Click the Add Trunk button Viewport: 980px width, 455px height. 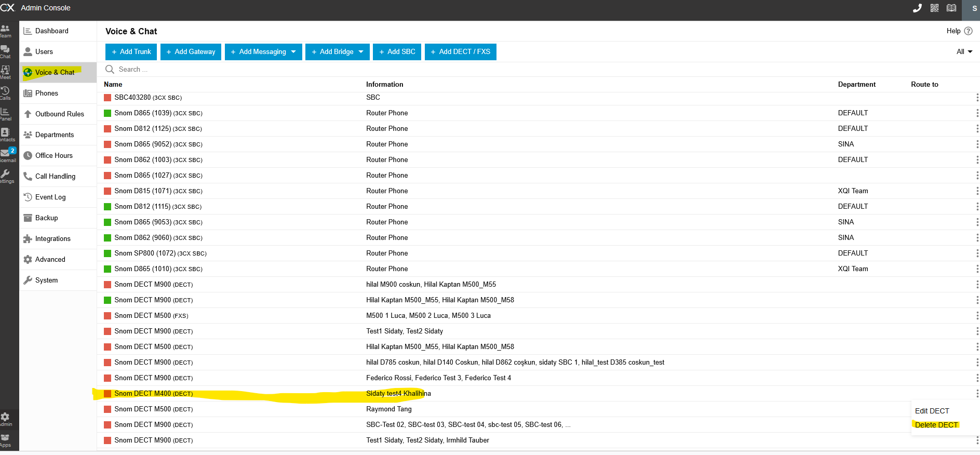(131, 52)
